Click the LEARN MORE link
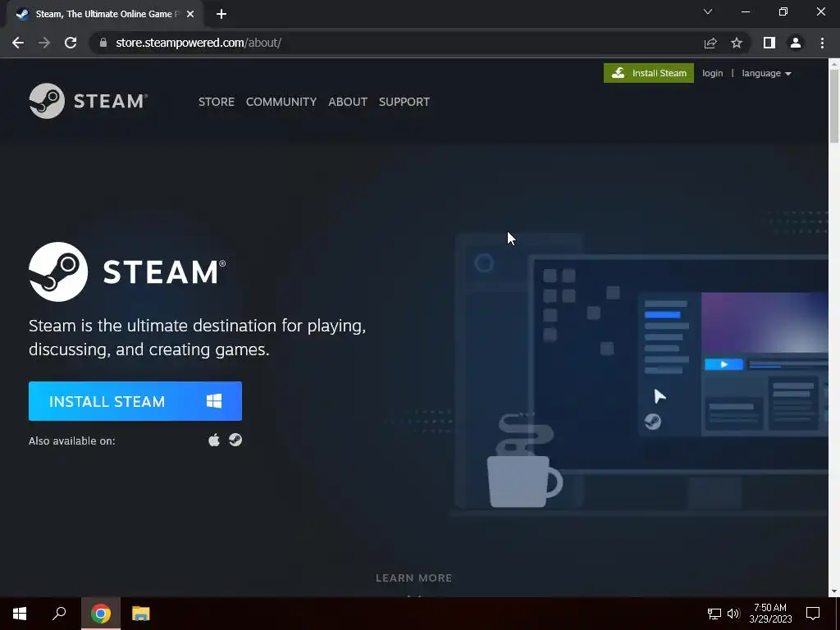Viewport: 840px width, 630px height. click(413, 578)
